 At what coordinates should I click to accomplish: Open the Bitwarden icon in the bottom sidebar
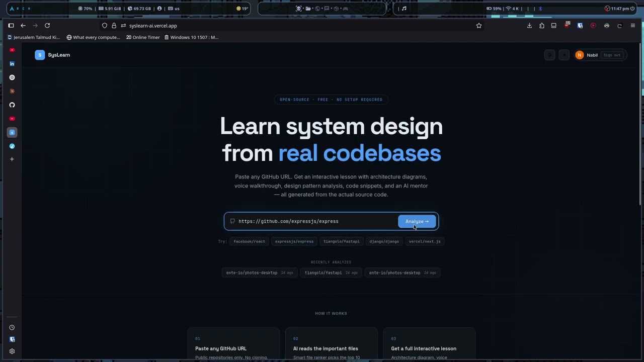click(12, 339)
